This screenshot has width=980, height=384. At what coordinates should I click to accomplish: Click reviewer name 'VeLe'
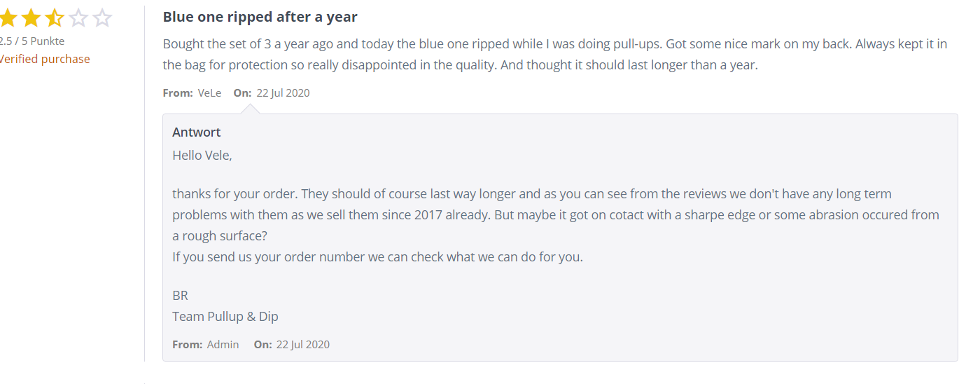tap(209, 92)
